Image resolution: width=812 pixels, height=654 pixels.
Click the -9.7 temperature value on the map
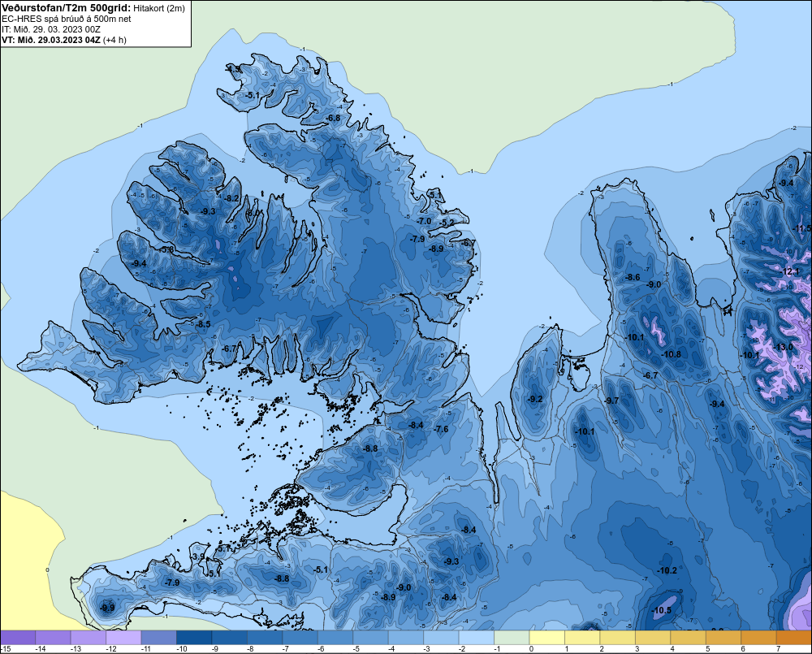click(x=611, y=401)
